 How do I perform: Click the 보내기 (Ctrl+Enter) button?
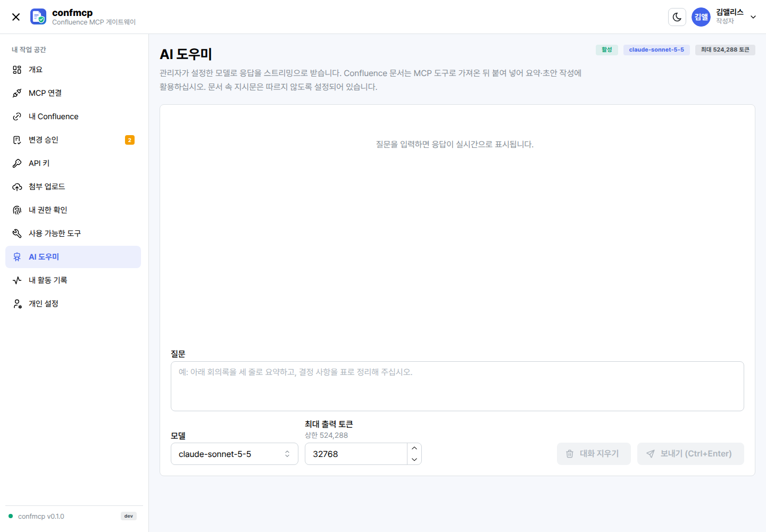point(690,454)
